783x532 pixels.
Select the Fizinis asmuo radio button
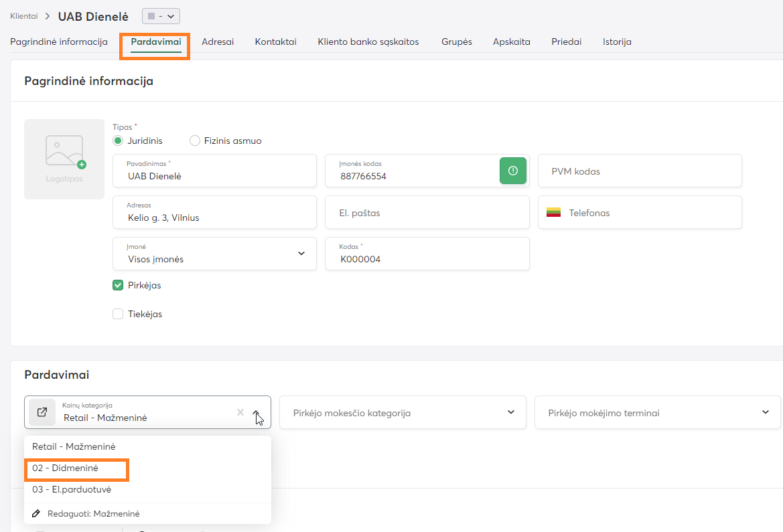point(195,141)
